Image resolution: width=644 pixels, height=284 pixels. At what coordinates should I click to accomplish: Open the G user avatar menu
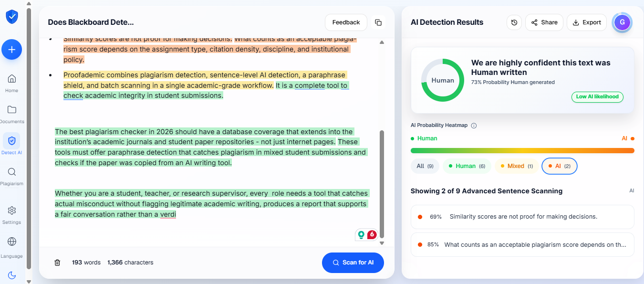[622, 22]
